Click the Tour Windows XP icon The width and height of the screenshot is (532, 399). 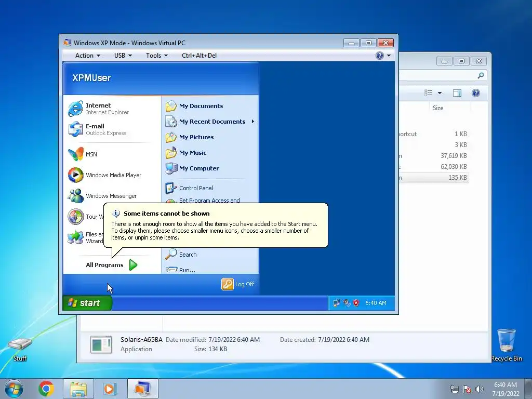click(x=75, y=217)
